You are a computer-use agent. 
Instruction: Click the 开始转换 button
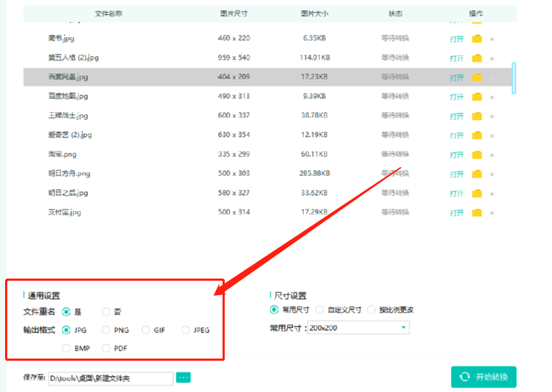[x=484, y=377]
